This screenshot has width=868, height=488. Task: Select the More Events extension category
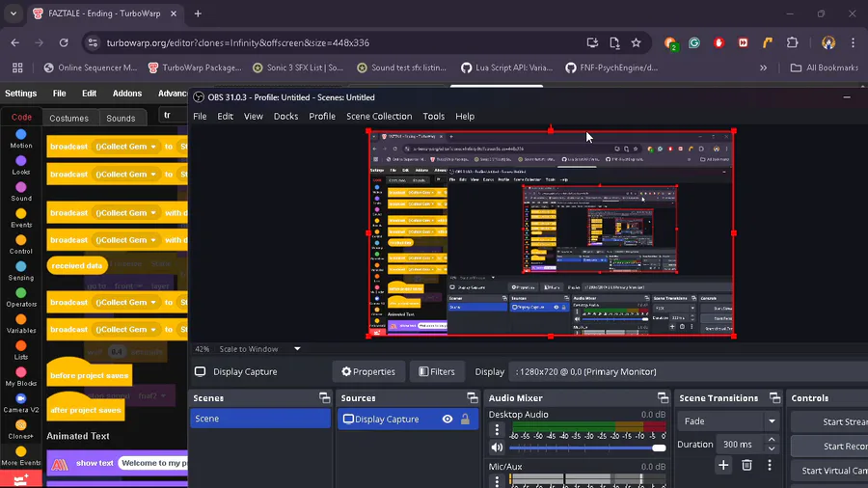pyautogui.click(x=21, y=456)
